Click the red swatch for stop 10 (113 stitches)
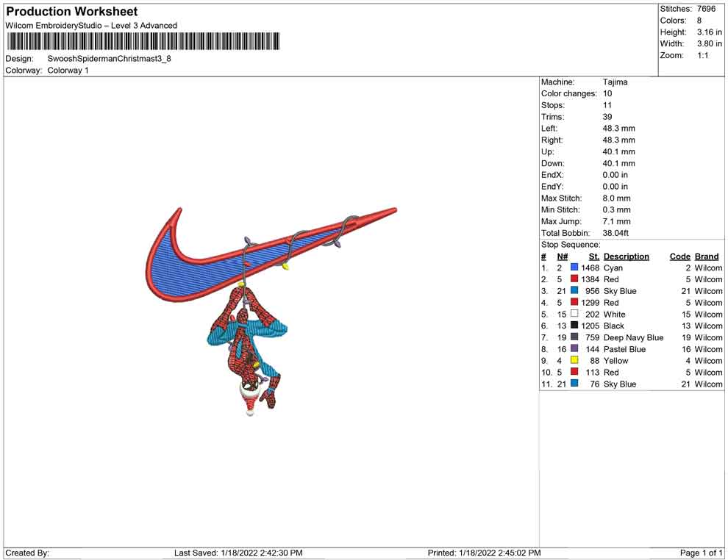This screenshot has width=728, height=560. (574, 372)
